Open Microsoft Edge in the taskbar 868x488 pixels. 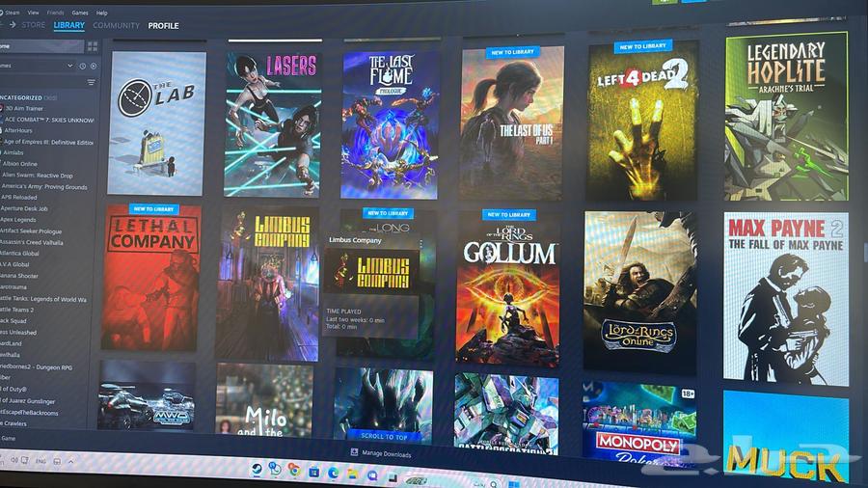[x=333, y=472]
